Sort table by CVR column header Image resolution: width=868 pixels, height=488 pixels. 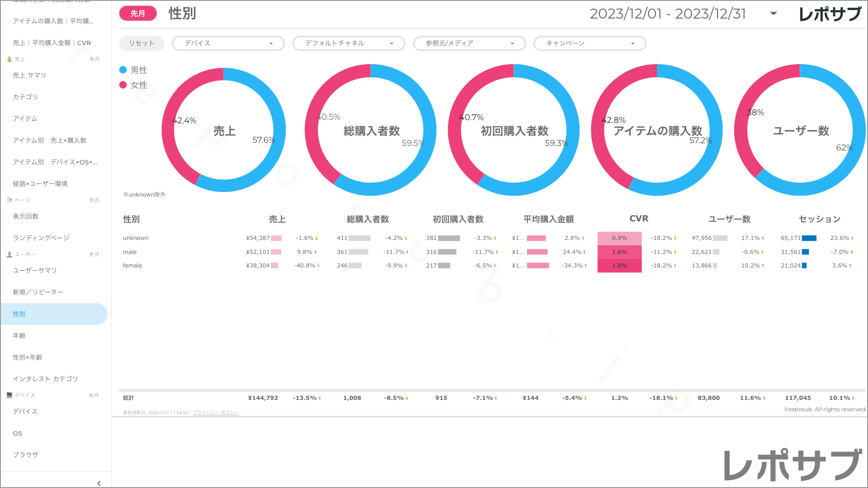click(x=639, y=219)
